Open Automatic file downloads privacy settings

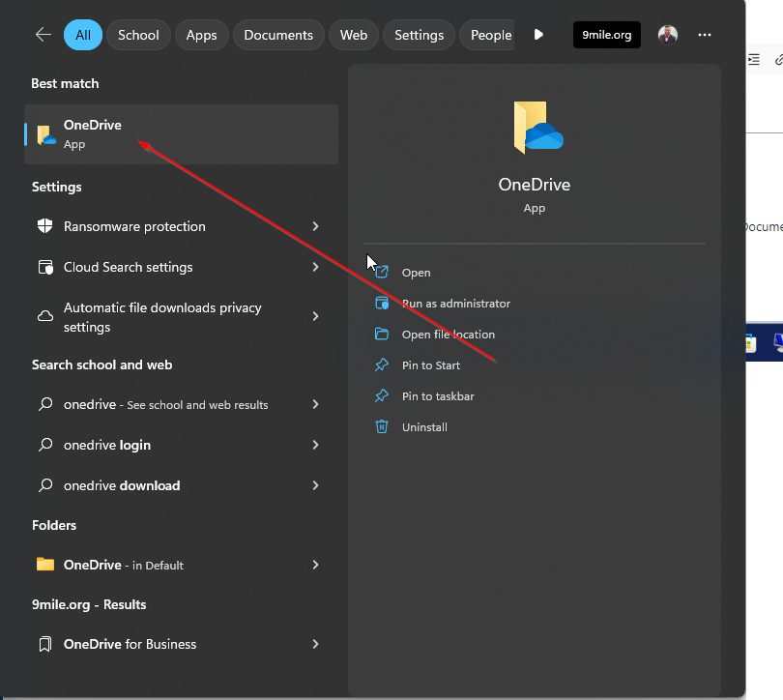tap(182, 316)
